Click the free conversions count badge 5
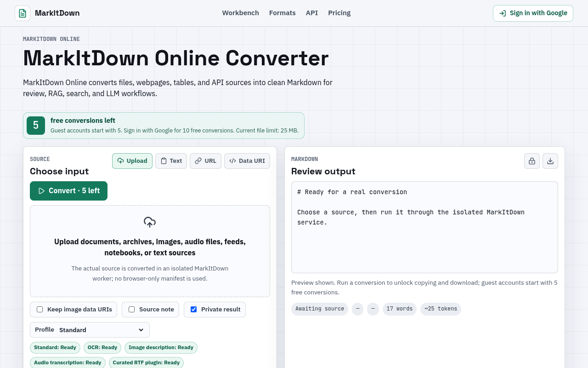 (x=36, y=126)
